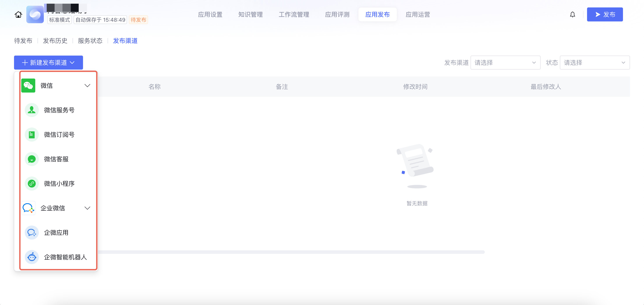The width and height of the screenshot is (644, 305).
Task: Click the 微信服务号 person icon
Action: [x=32, y=110]
